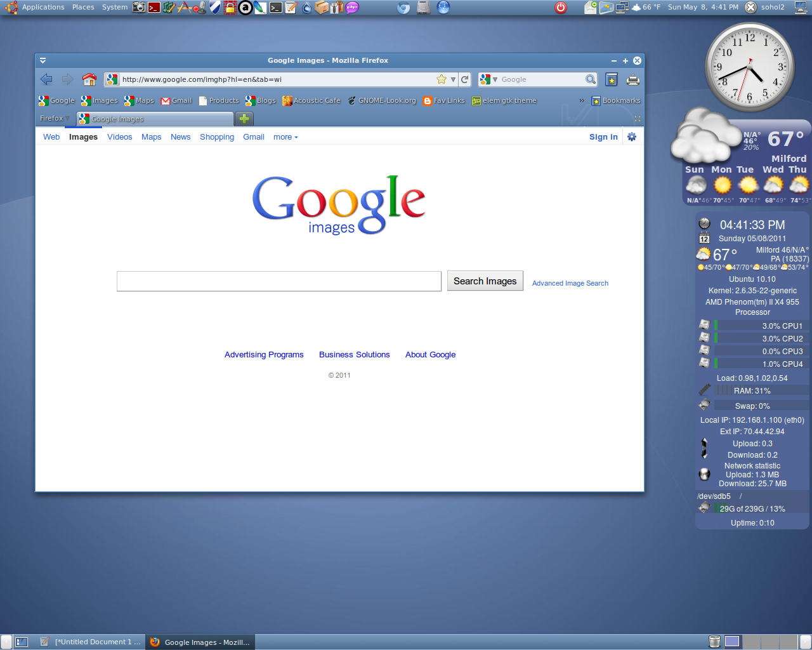The image size is (812, 650).
Task: Open the Fav Links bookmark folder
Action: pos(444,100)
